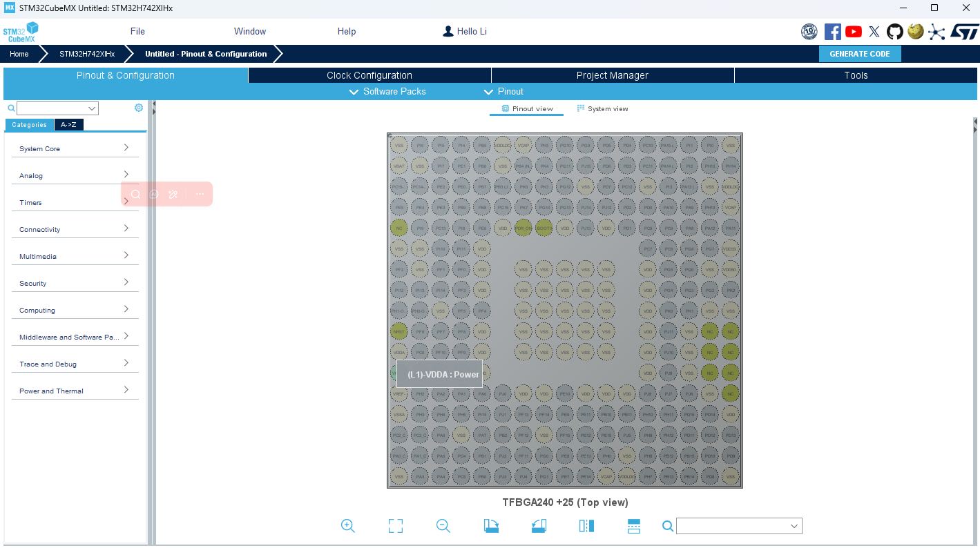Expand the Security category
The height and width of the screenshot is (548, 980).
point(75,283)
